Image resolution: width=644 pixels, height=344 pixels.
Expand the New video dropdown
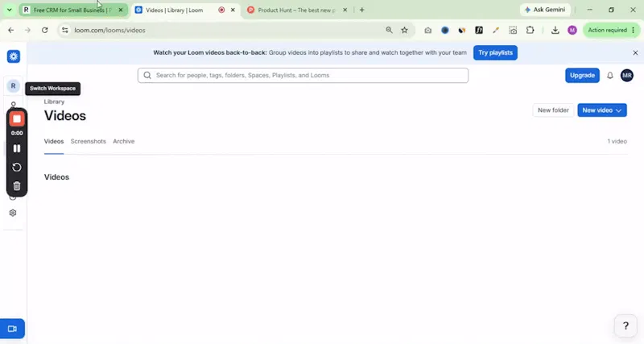601,110
